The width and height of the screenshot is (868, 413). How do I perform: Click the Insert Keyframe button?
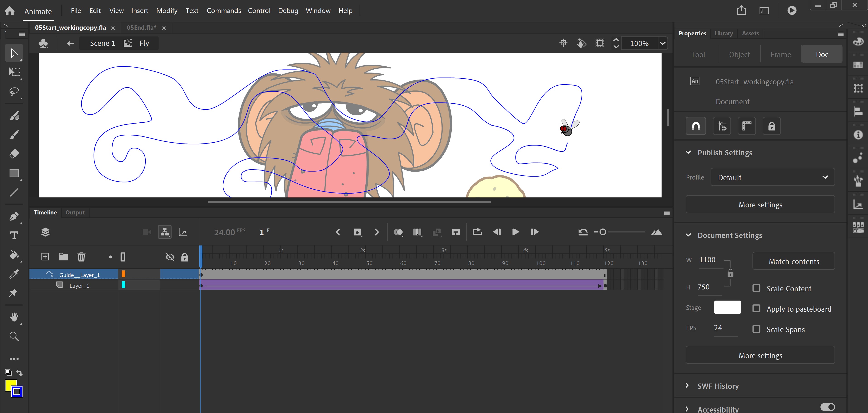357,232
